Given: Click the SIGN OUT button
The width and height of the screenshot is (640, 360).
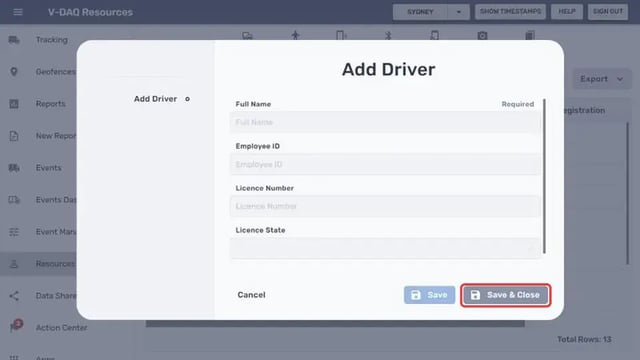Looking at the screenshot, I should coord(608,11).
